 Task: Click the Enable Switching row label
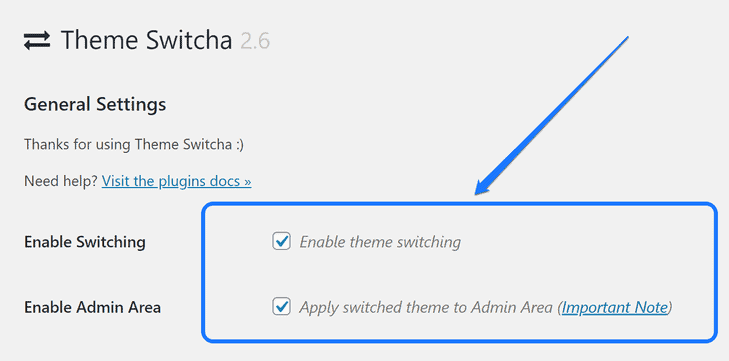click(x=85, y=242)
